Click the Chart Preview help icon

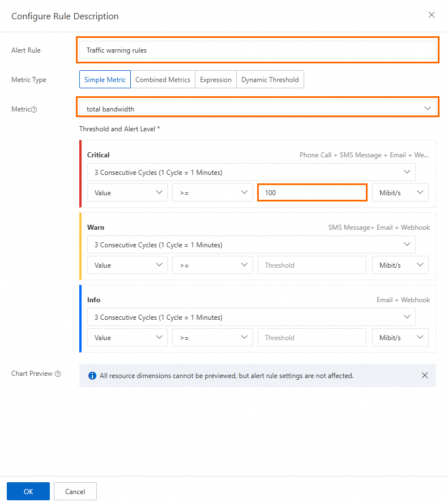point(58,374)
